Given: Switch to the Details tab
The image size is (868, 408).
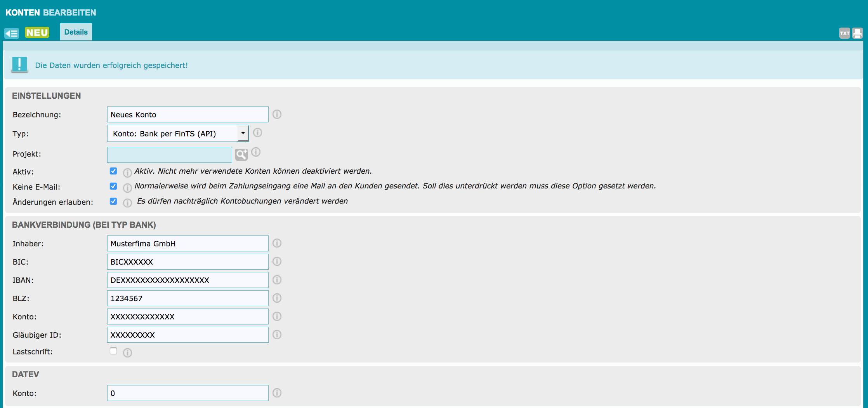Looking at the screenshot, I should point(76,32).
